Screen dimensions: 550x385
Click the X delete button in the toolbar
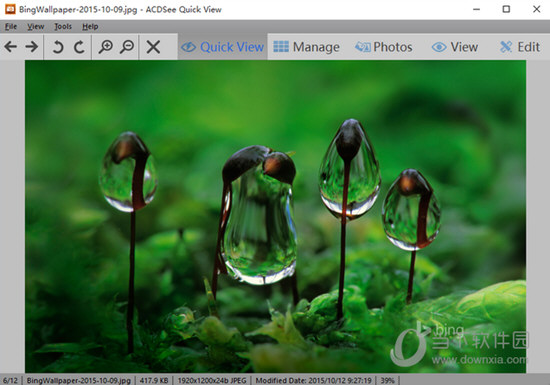[x=153, y=47]
